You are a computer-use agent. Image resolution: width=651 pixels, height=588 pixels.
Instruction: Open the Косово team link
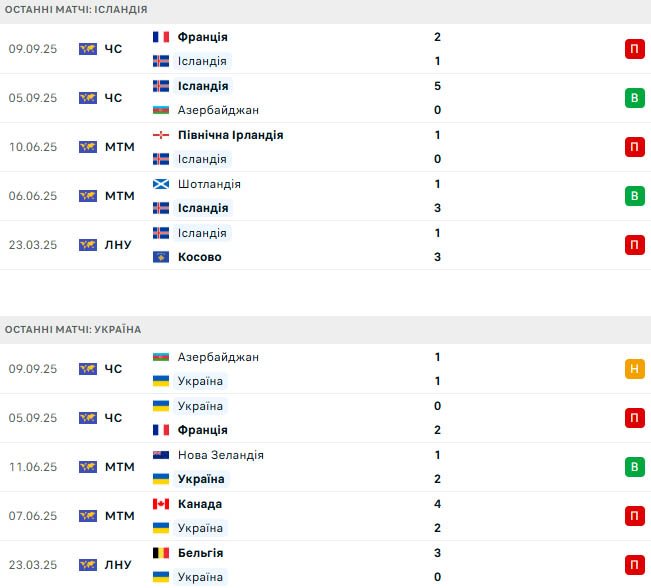(200, 257)
